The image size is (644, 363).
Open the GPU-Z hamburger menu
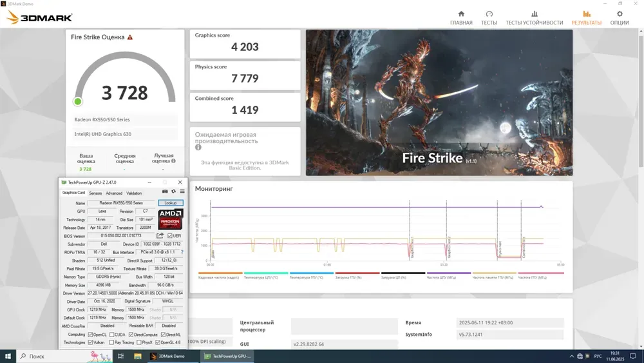point(182,191)
